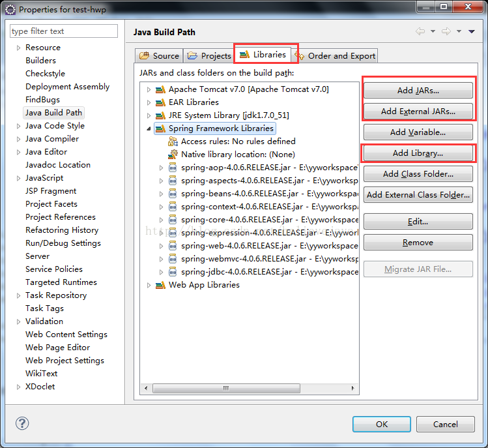Collapse the Spring Framework Libraries node
This screenshot has height=448, width=488.
149,128
